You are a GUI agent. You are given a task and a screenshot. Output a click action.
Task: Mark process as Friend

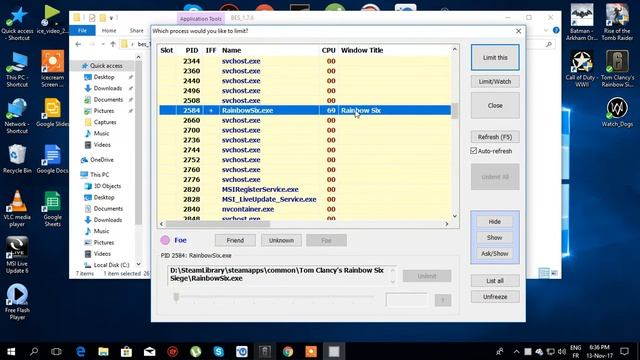(235, 240)
